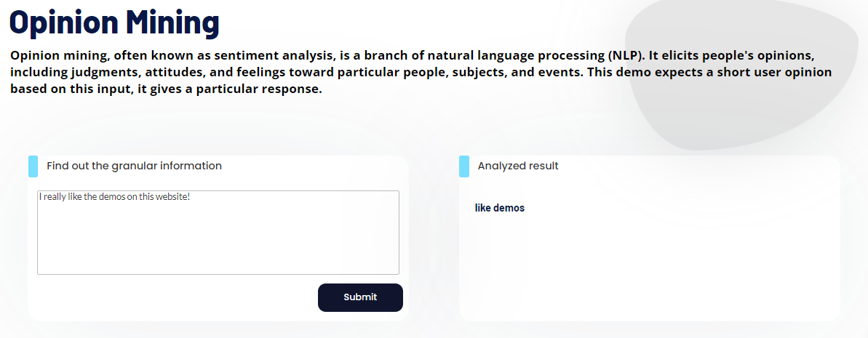Click the blue marker beside 'Analyzed result'
Viewport: 868px width, 338px height.
tap(464, 166)
